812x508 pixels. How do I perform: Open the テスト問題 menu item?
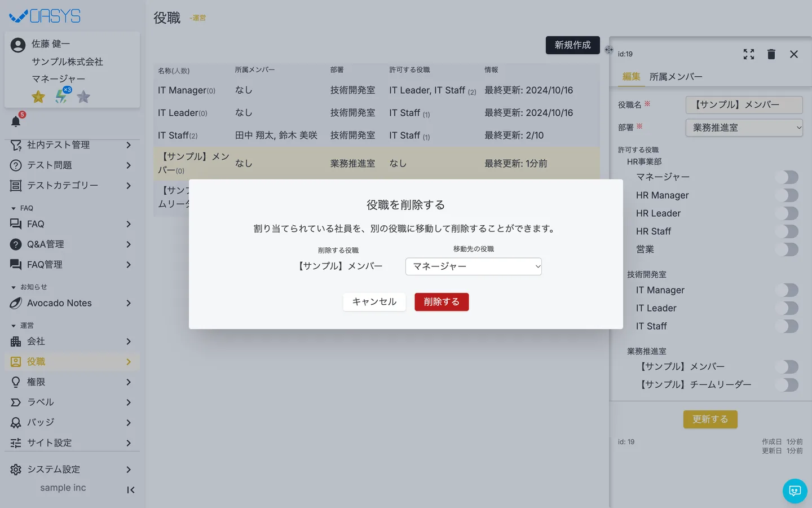click(x=72, y=165)
